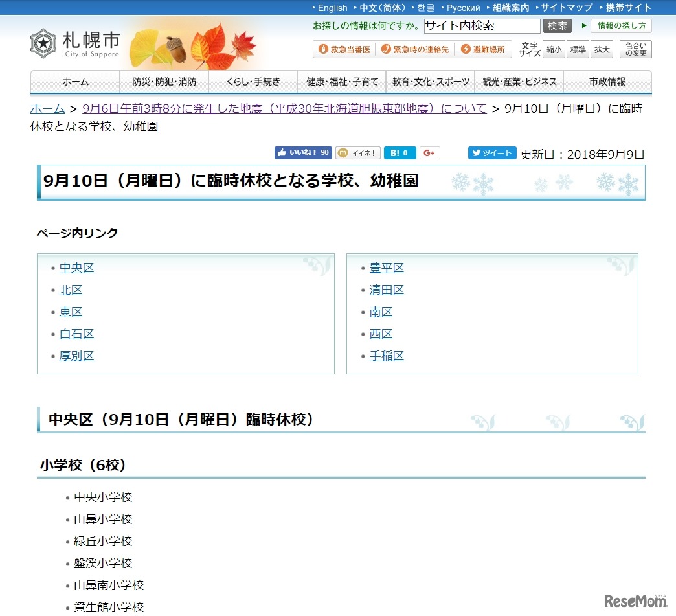Image resolution: width=676 pixels, height=616 pixels.
Task: Click list item 緑丘小学校
Action: click(103, 541)
